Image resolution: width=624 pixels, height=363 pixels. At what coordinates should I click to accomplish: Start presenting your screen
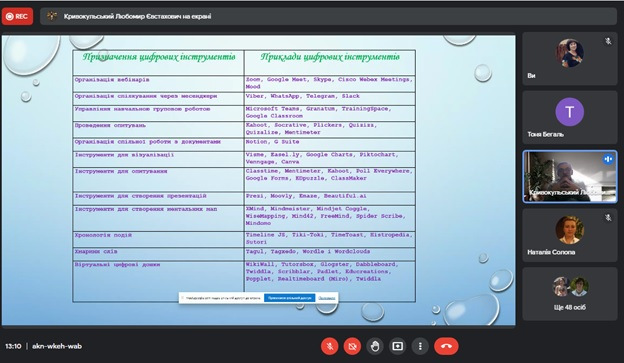pyautogui.click(x=398, y=346)
